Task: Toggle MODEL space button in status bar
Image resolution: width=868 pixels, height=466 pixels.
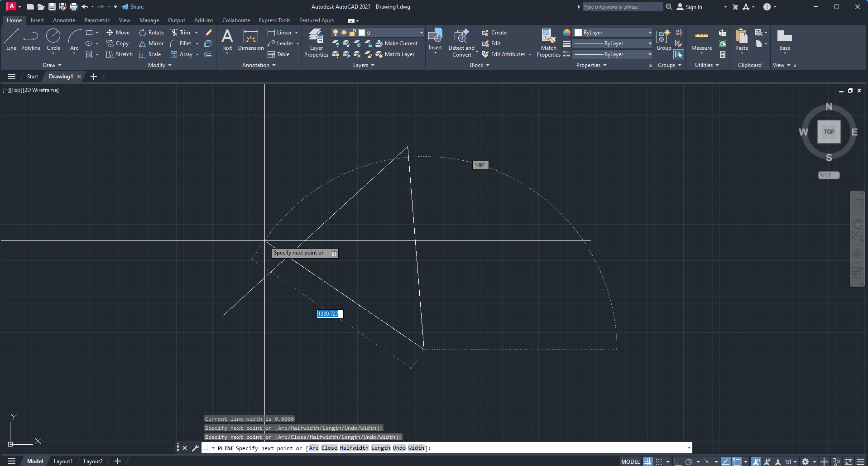Action: 630,461
